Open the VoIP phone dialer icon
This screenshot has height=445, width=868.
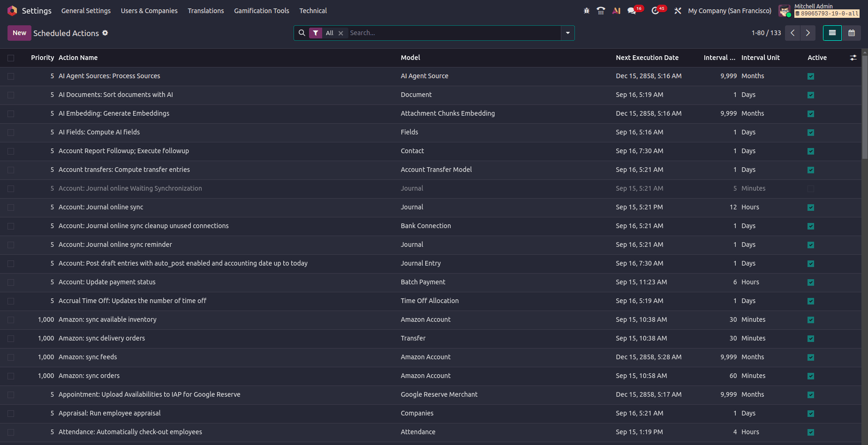[x=601, y=11]
